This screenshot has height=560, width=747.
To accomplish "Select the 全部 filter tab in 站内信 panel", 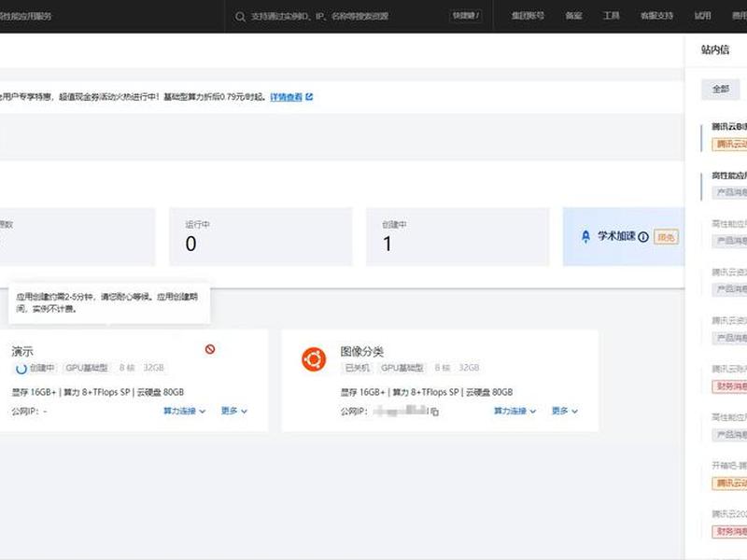I will point(720,89).
